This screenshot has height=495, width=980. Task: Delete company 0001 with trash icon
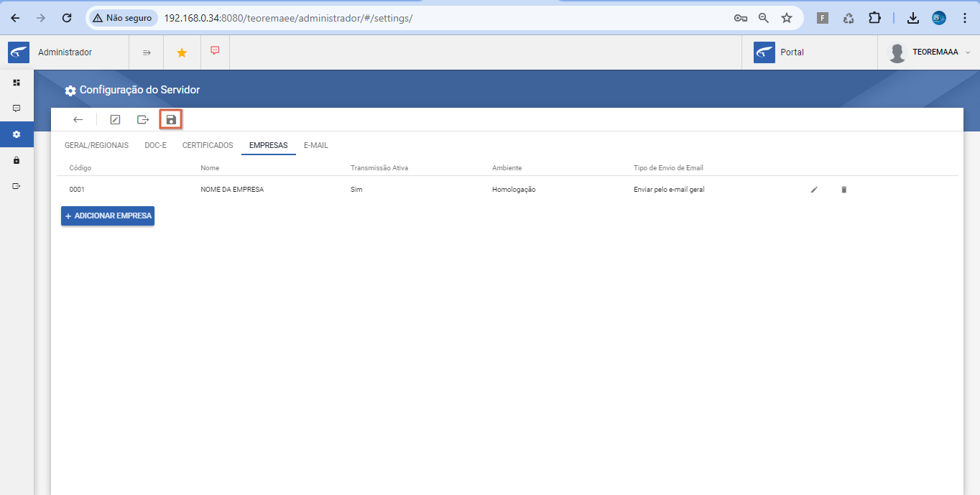coord(843,190)
